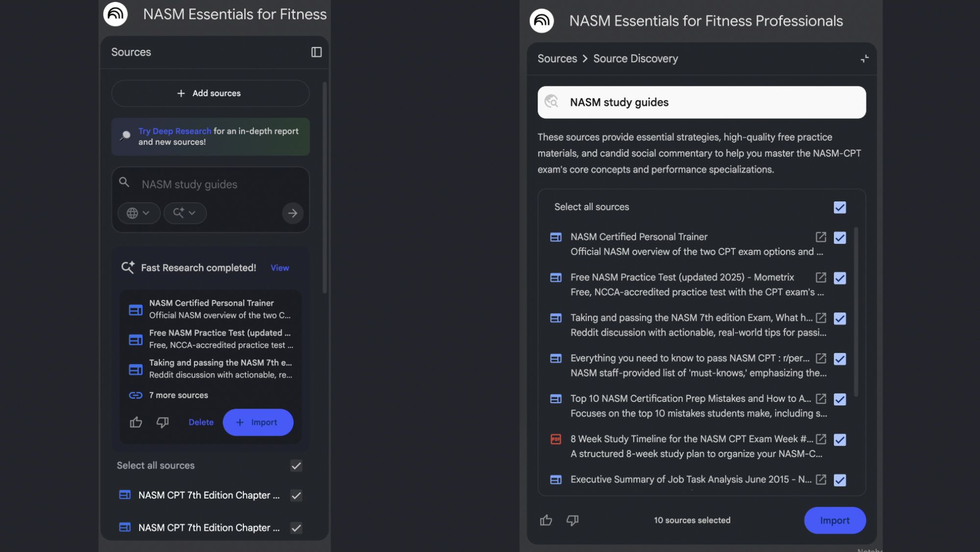Click the NASM study guides search field

[x=216, y=185]
